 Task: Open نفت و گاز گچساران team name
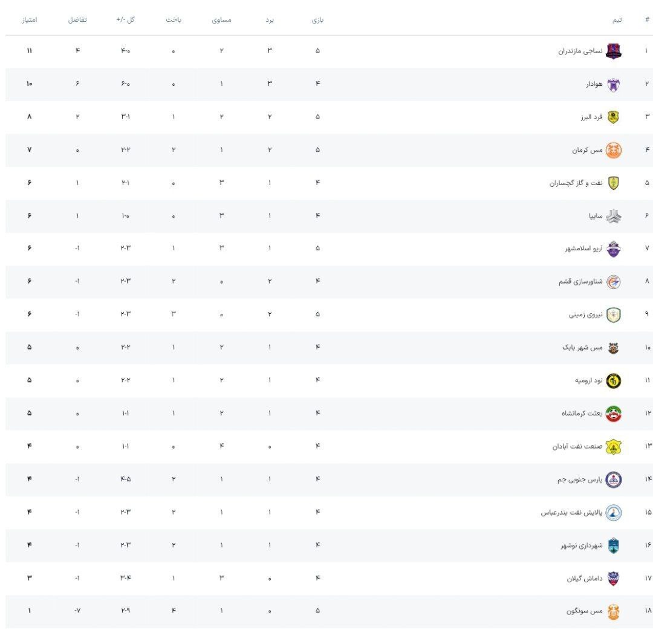(x=576, y=183)
